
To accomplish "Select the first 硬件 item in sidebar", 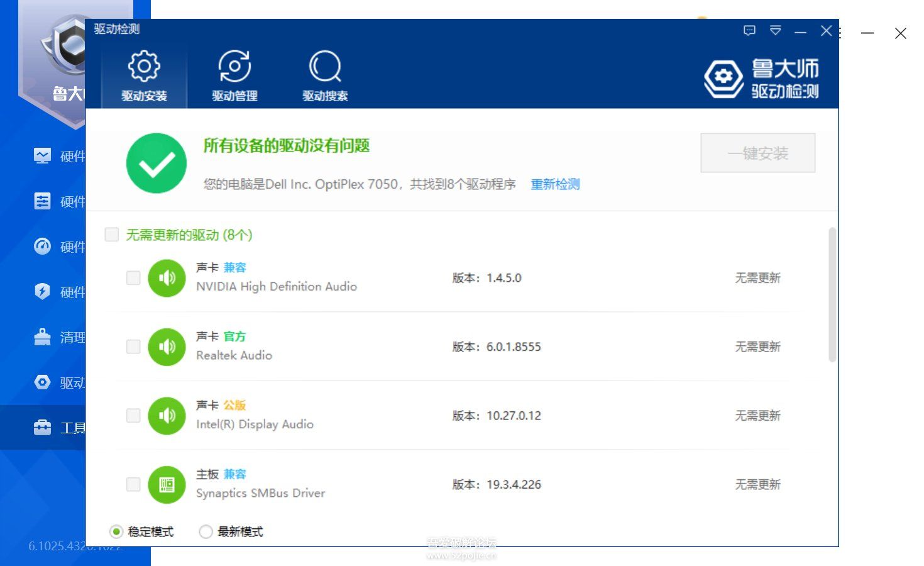I will pyautogui.click(x=41, y=156).
